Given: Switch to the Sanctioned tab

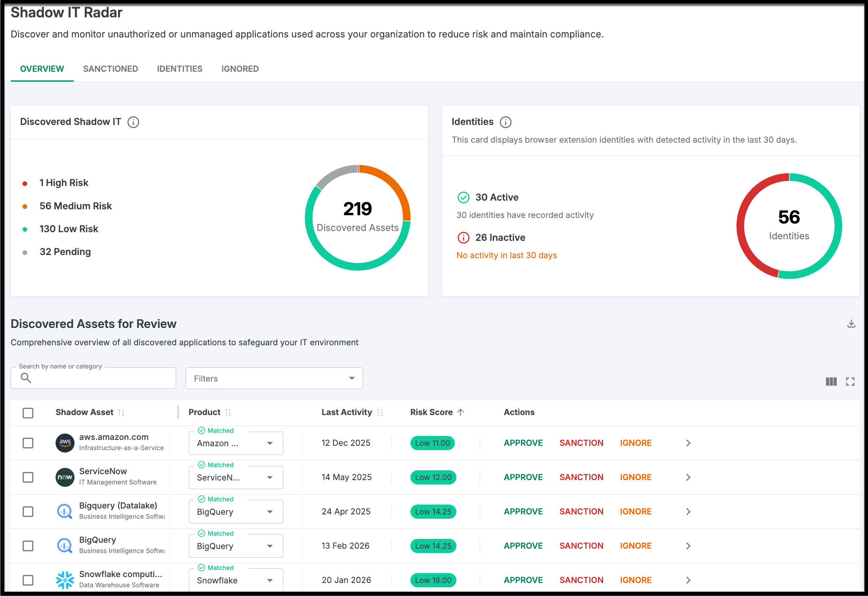Looking at the screenshot, I should (x=110, y=69).
